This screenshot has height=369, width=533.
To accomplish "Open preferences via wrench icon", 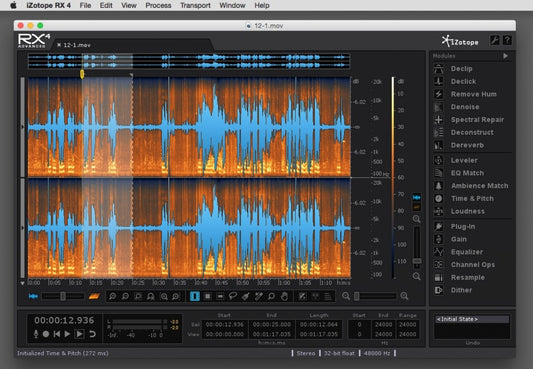I will click(495, 40).
